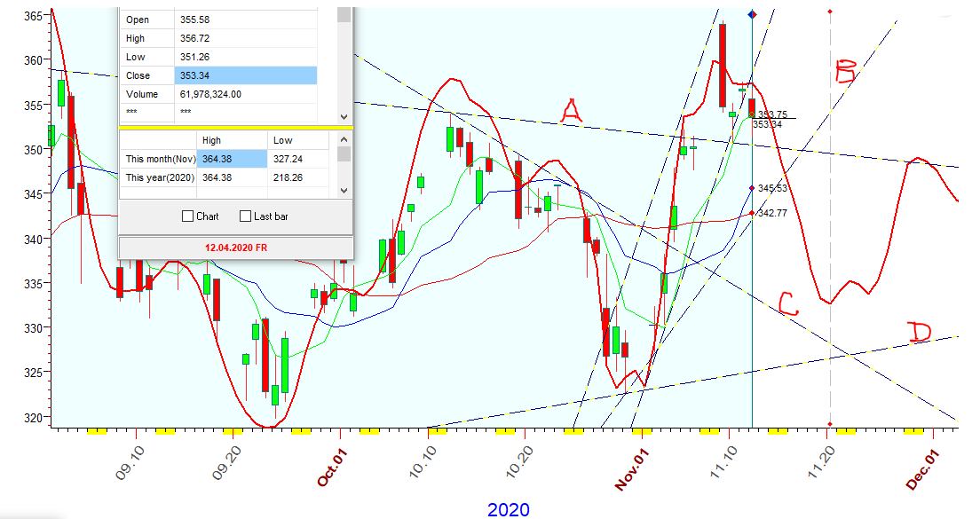Viewport: 980px width, 519px height.
Task: Click the 12.04.2020 FR date button
Action: pos(235,248)
